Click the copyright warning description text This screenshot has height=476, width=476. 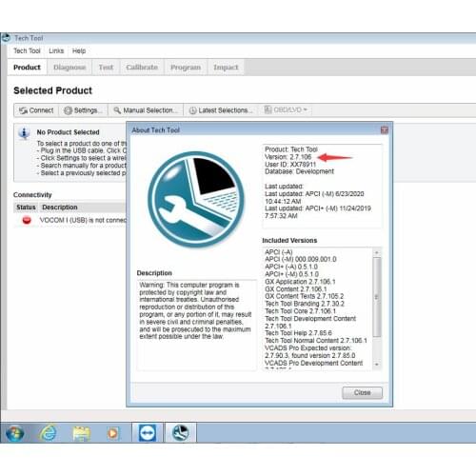pyautogui.click(x=195, y=310)
